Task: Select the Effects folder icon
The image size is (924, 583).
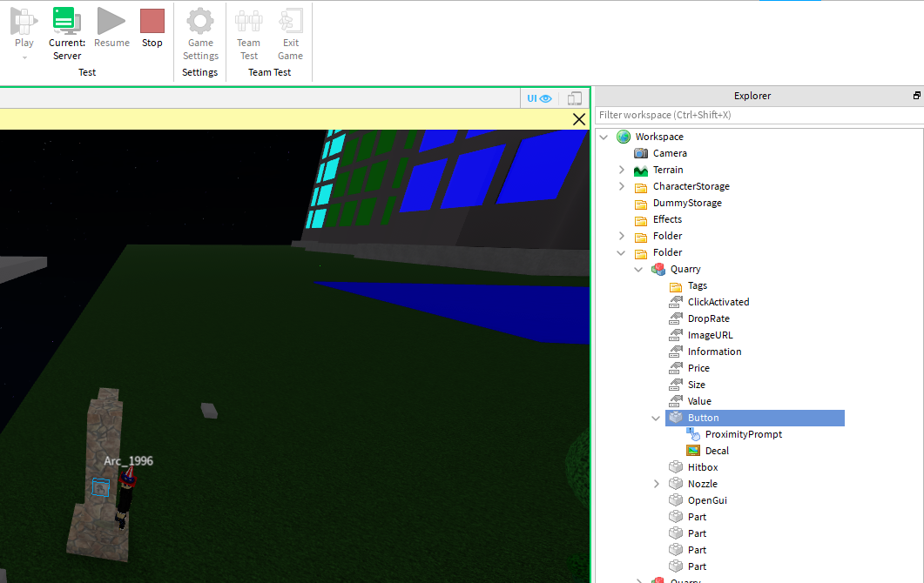Action: pyautogui.click(x=641, y=220)
